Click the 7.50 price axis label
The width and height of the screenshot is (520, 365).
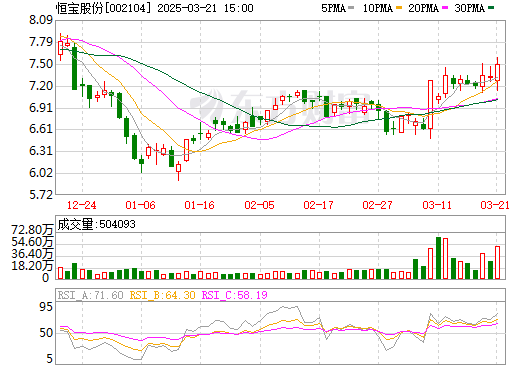tap(41, 64)
